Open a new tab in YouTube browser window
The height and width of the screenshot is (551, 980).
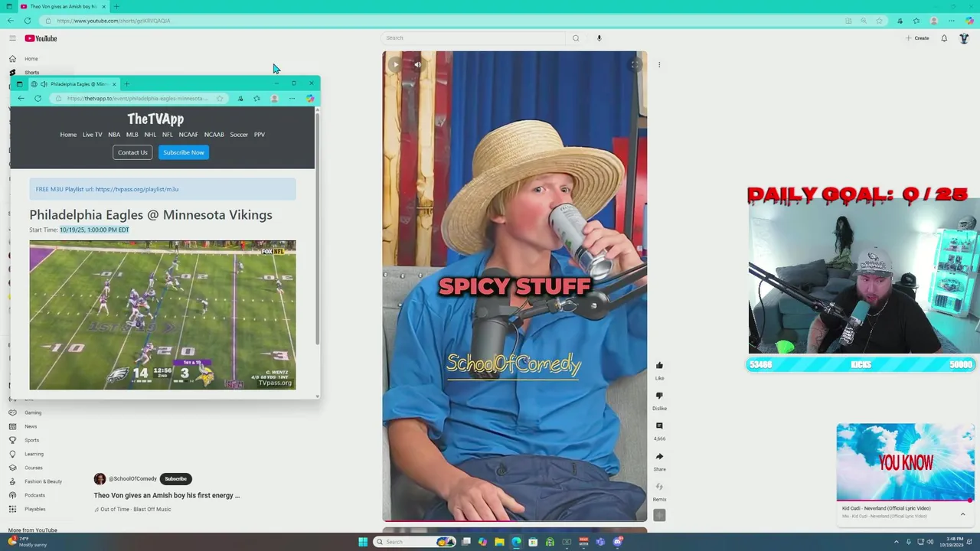point(116,6)
